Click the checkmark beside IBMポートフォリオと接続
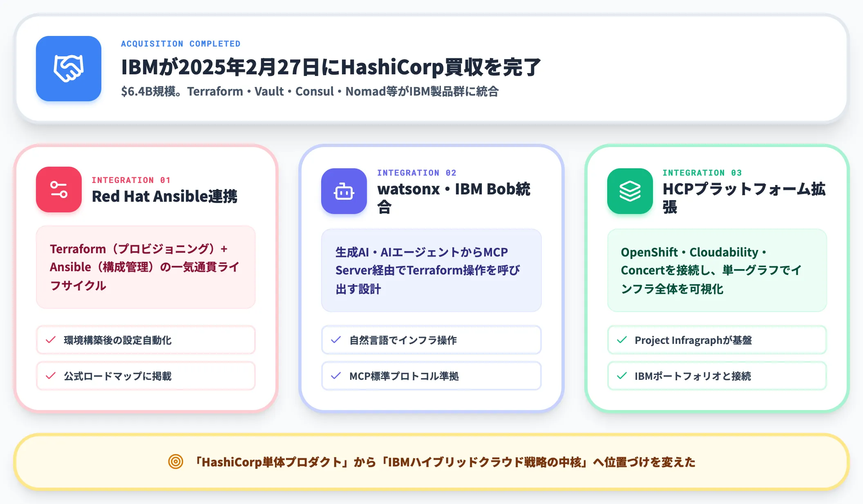 (622, 376)
